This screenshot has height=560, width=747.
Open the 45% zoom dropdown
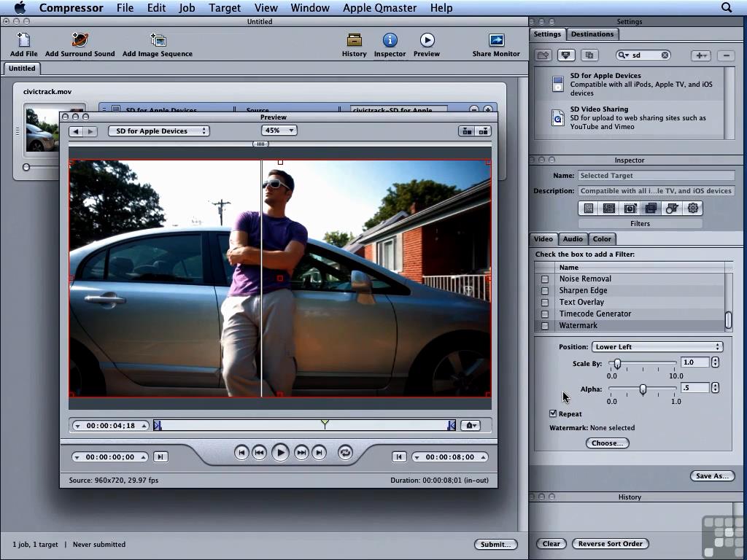279,131
